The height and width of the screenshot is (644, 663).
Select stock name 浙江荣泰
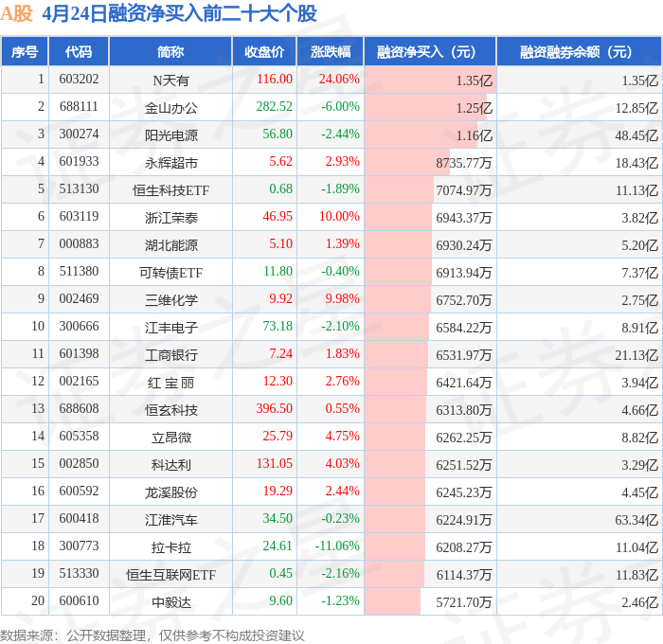pyautogui.click(x=170, y=218)
